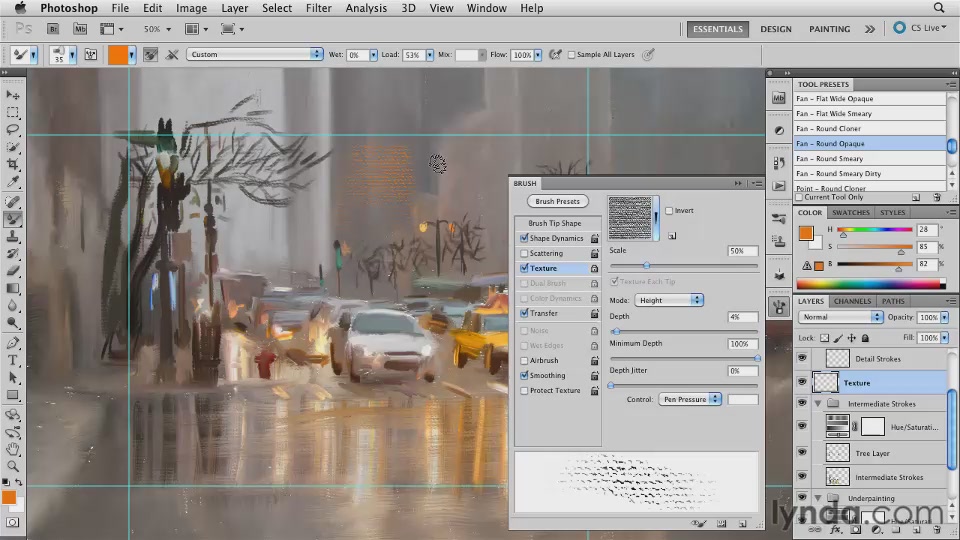Click the Brush Presets button
The width and height of the screenshot is (960, 540).
tap(557, 201)
